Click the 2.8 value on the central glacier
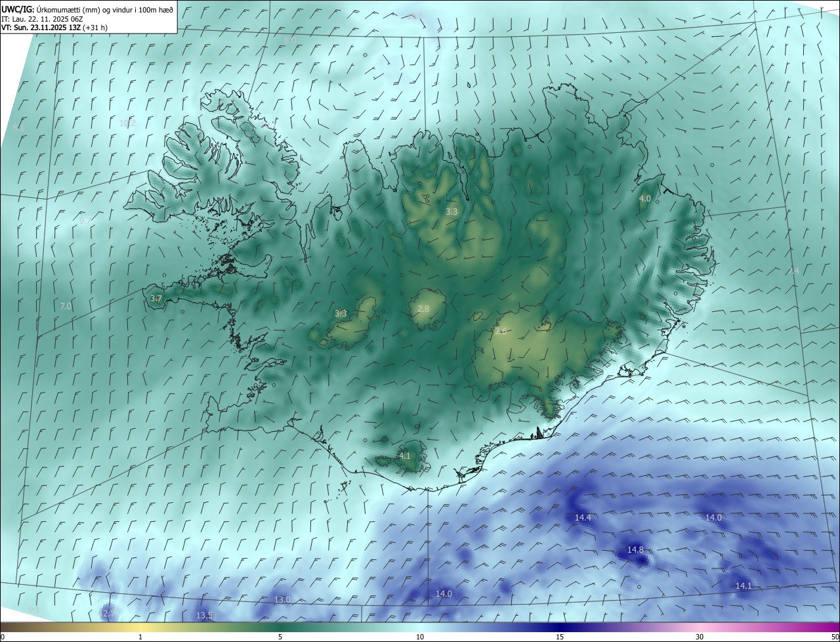The width and height of the screenshot is (840, 642). (423, 309)
